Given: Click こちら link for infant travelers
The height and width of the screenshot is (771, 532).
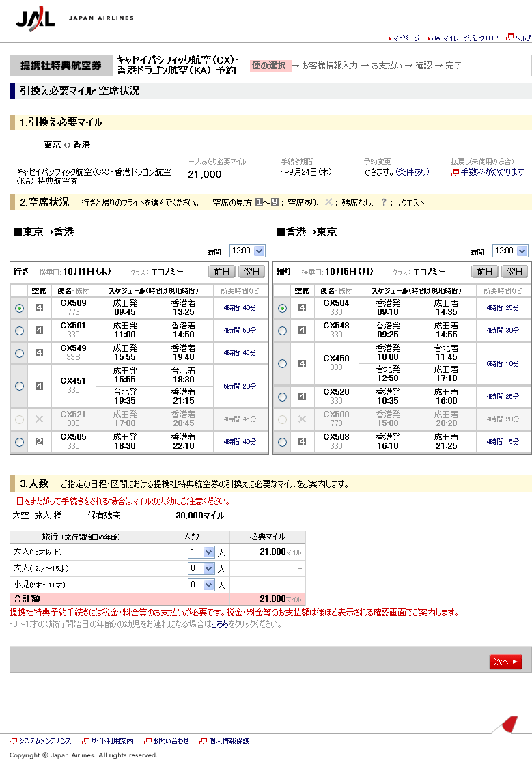Looking at the screenshot, I should [x=219, y=624].
